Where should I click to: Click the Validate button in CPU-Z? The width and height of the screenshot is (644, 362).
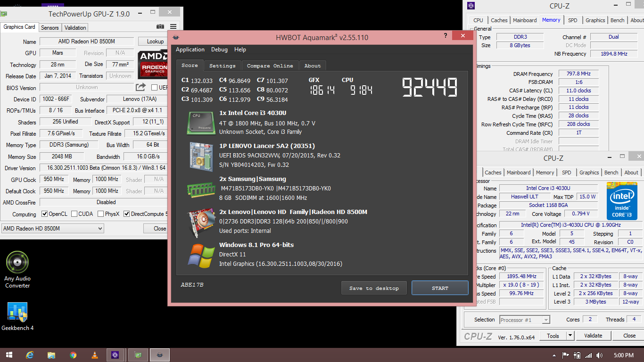tap(593, 336)
